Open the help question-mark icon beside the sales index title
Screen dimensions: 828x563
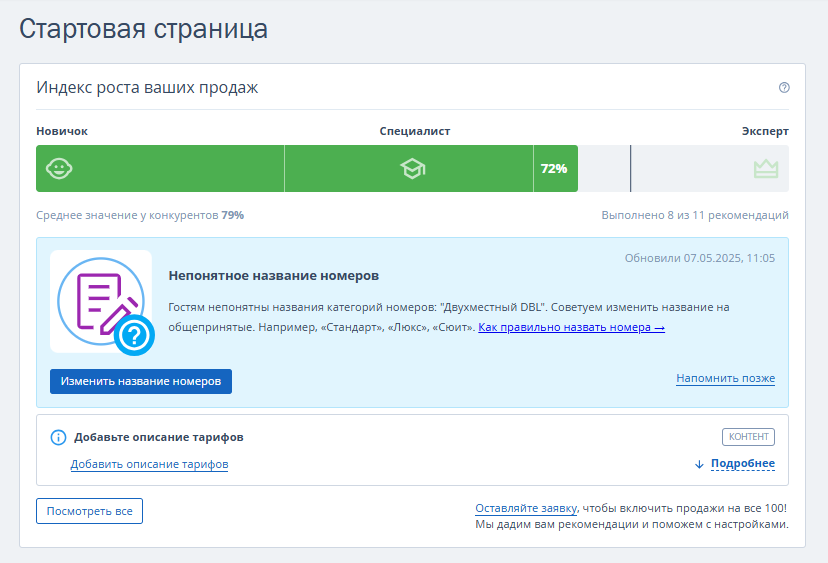(784, 88)
